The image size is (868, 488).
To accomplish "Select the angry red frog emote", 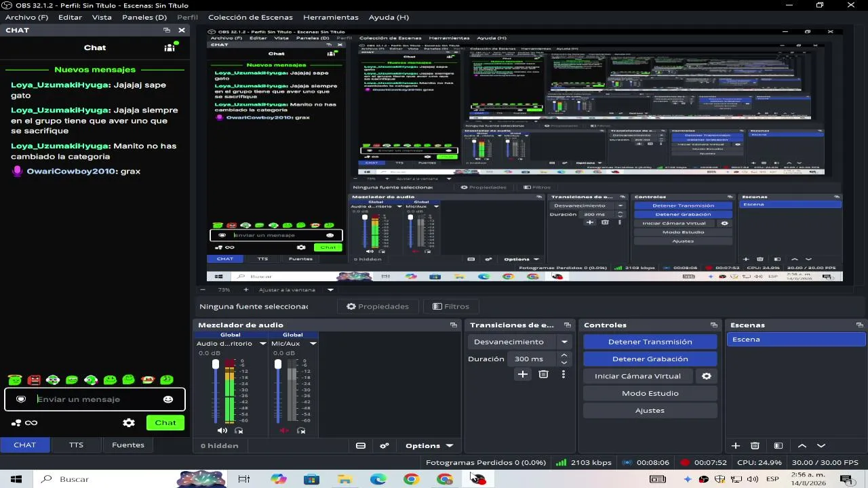I will click(x=34, y=380).
